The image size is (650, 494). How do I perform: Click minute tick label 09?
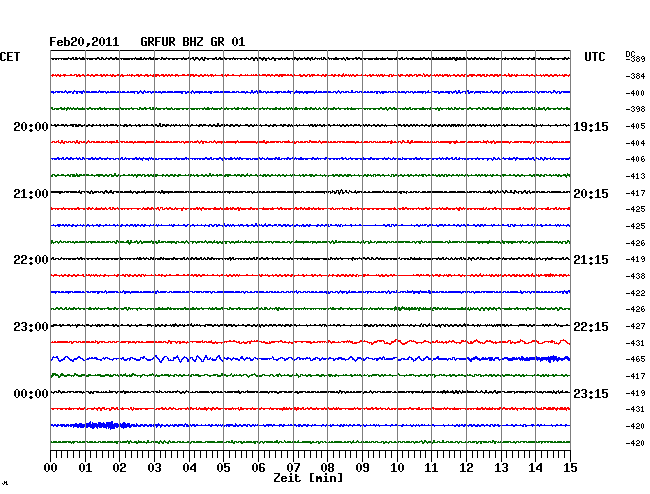pos(362,468)
